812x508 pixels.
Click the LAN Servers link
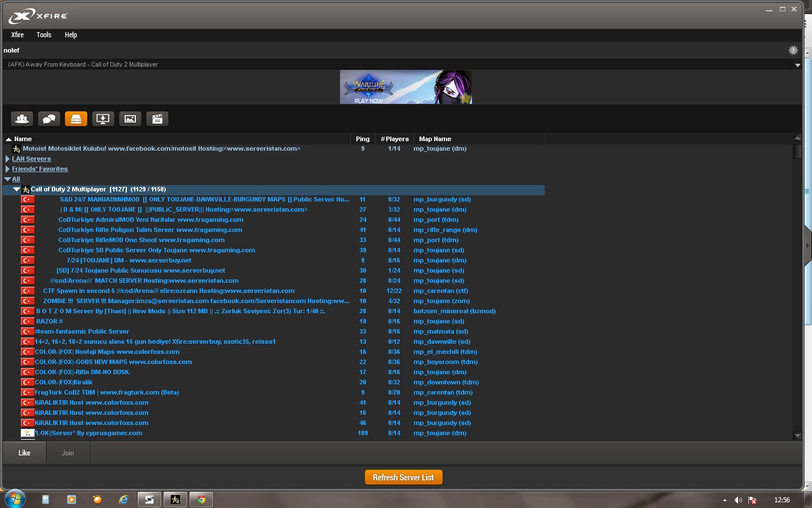tap(32, 159)
